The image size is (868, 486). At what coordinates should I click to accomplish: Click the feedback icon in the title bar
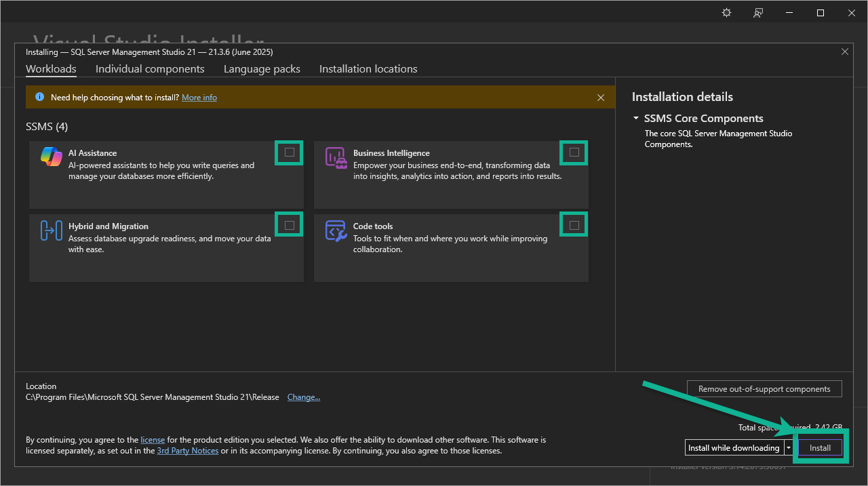click(758, 13)
